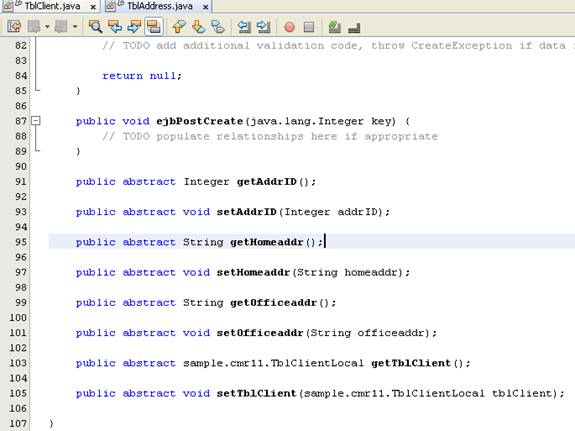Click on setHomeaddr method name
The width and height of the screenshot is (575, 431).
click(253, 273)
